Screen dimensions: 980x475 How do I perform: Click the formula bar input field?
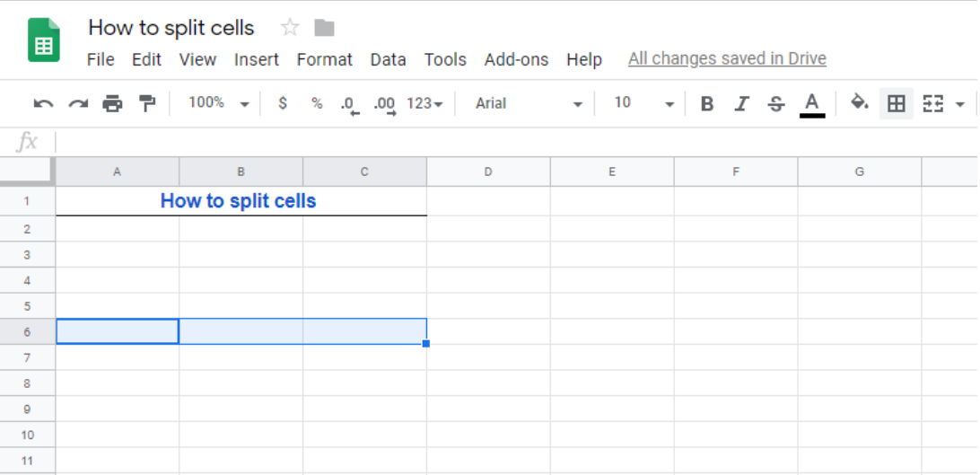point(516,143)
